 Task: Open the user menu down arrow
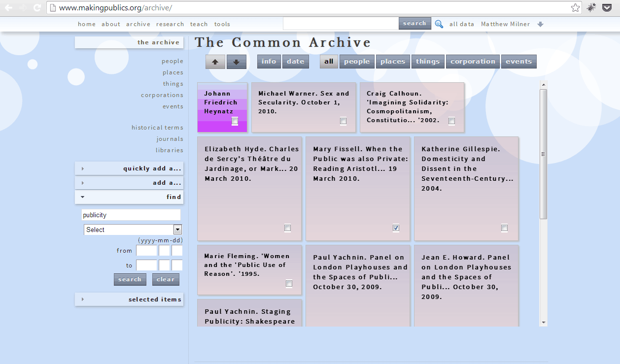point(541,24)
